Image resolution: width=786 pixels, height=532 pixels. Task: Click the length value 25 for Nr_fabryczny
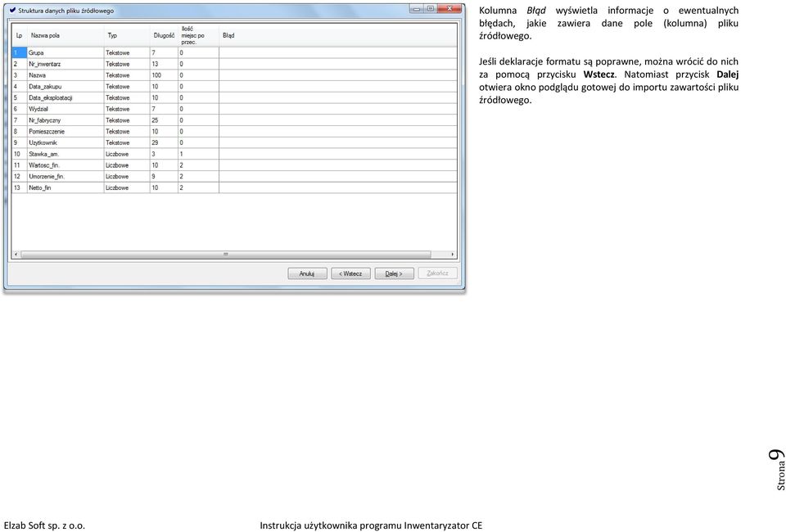click(164, 120)
